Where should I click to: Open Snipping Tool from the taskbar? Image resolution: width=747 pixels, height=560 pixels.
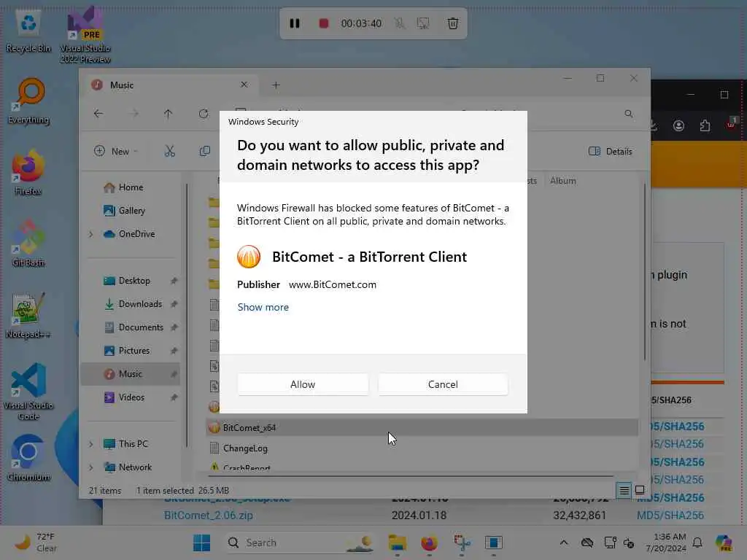461,542
